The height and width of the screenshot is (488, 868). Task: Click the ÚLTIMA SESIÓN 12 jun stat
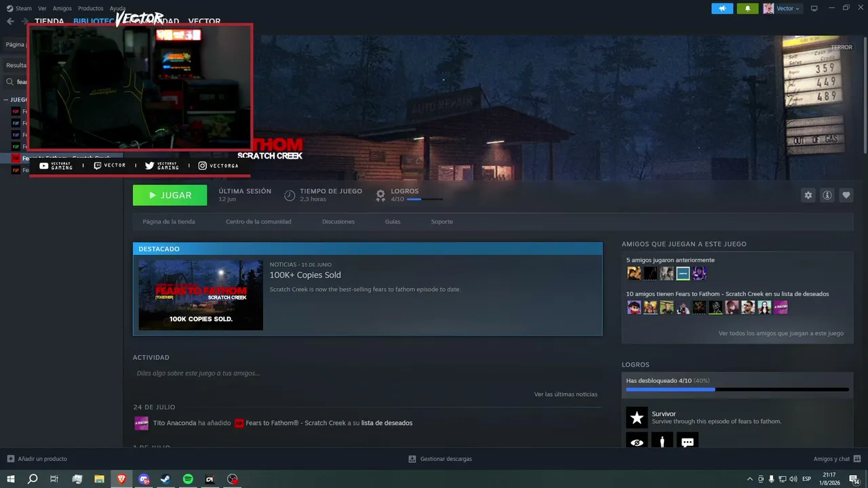point(245,195)
